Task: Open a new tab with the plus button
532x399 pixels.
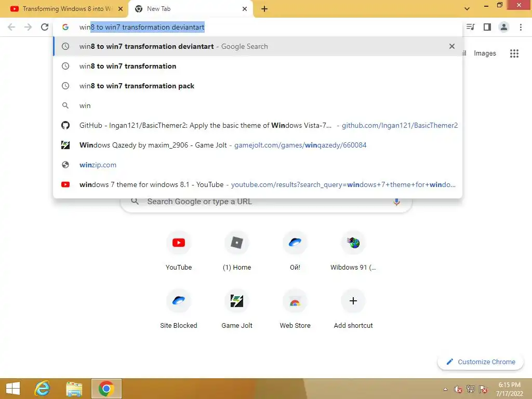Action: 264,9
